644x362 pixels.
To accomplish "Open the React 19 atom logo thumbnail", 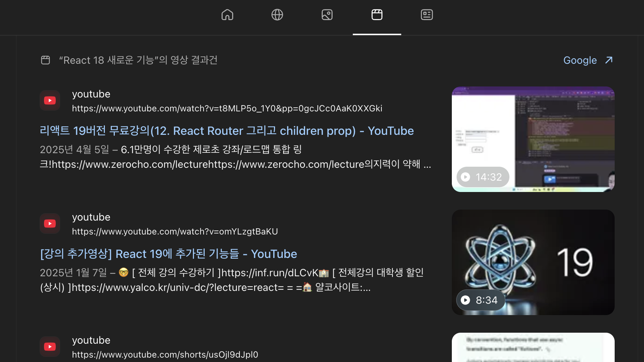I will (533, 262).
